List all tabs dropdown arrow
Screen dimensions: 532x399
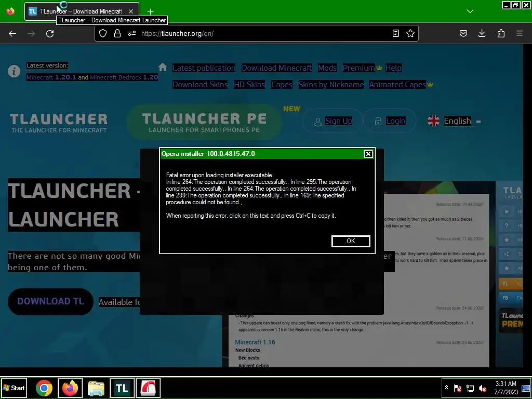click(470, 11)
